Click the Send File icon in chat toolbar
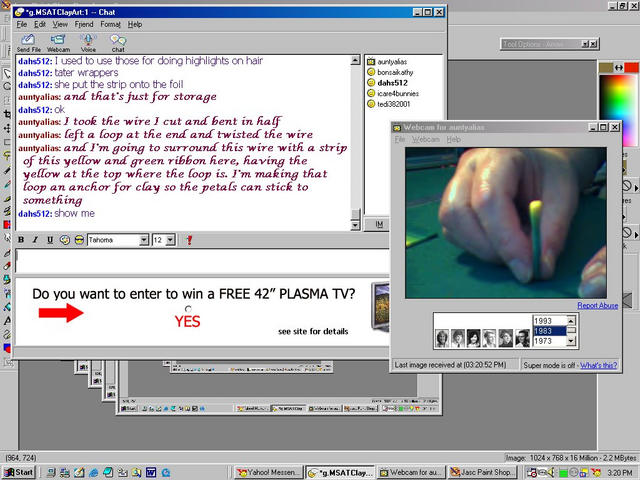The height and width of the screenshot is (480, 640). tap(28, 43)
